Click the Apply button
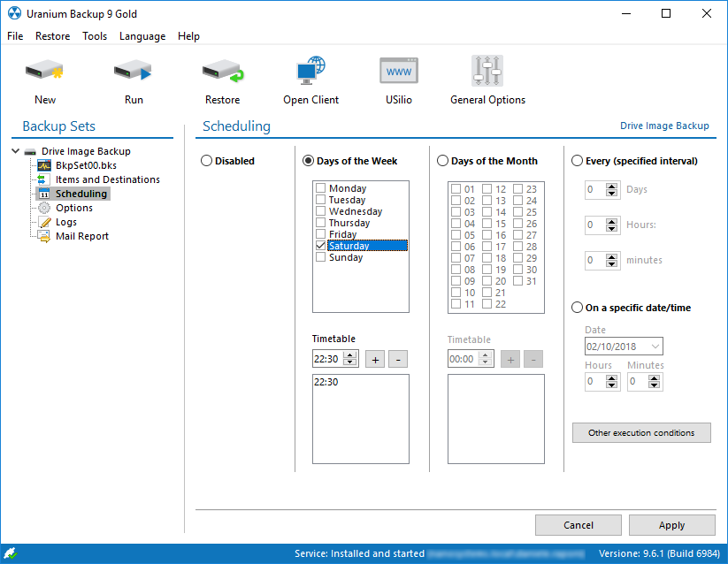 click(671, 525)
